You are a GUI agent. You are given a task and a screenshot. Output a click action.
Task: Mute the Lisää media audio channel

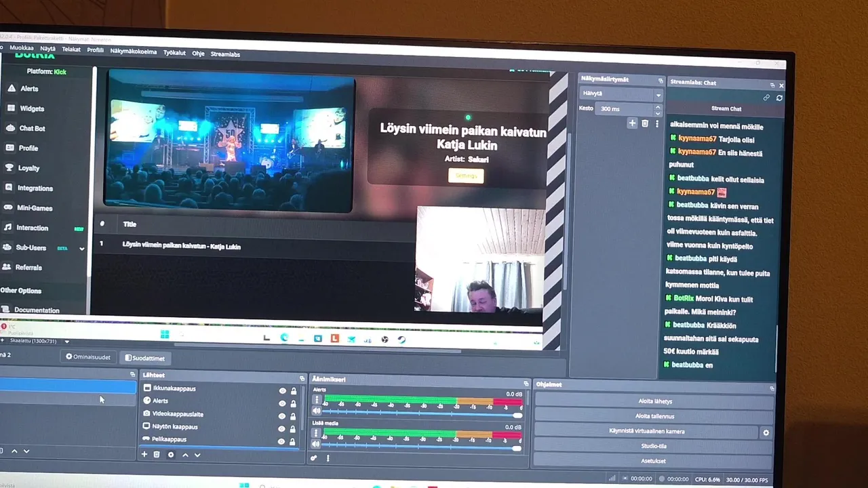[x=316, y=445]
